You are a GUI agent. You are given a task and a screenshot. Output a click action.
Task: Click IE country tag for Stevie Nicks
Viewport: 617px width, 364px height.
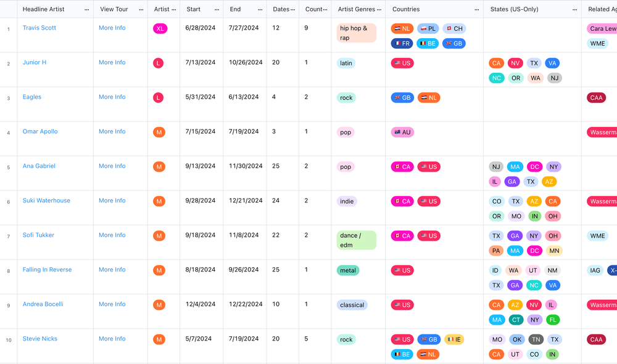pos(454,339)
